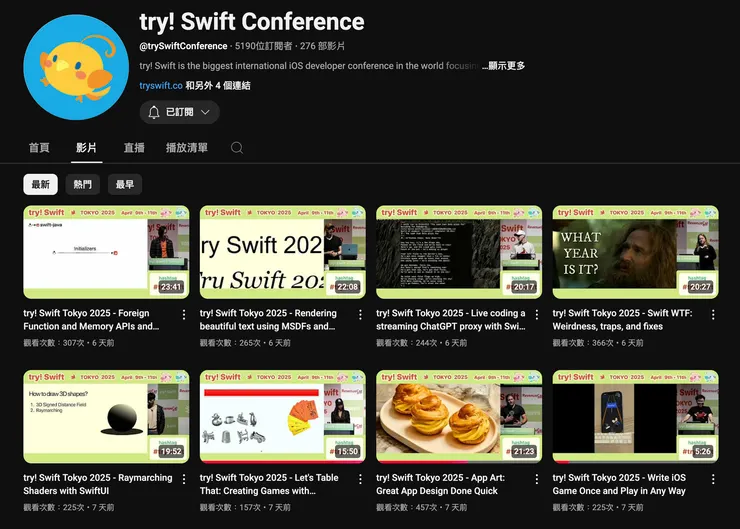Click the watch progress bar on App Art thumbnail
Screen dimensions: 740x529
click(459, 462)
